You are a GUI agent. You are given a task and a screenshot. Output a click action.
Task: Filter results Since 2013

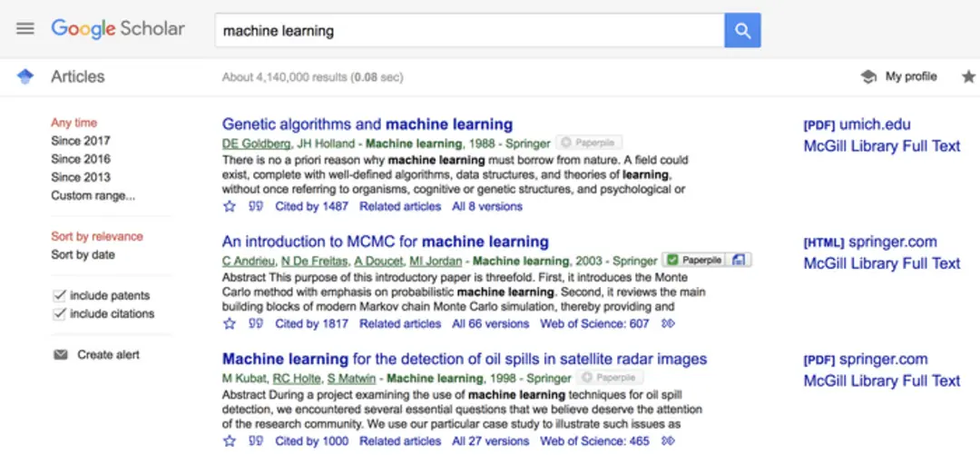click(x=81, y=177)
